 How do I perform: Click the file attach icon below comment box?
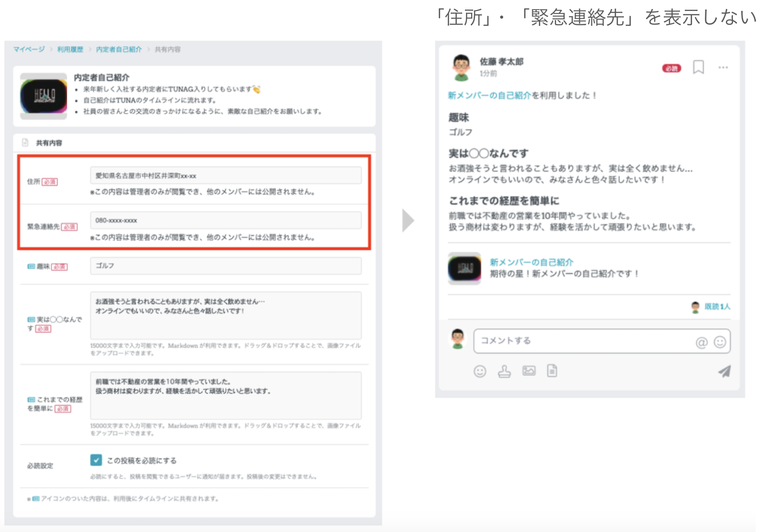pos(552,371)
